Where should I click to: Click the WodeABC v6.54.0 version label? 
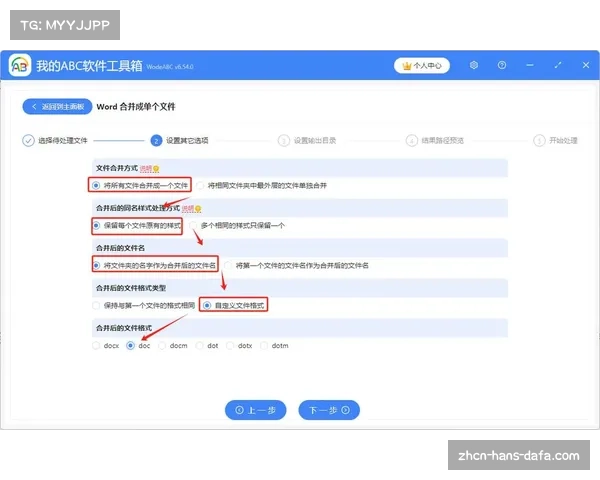pyautogui.click(x=170, y=67)
